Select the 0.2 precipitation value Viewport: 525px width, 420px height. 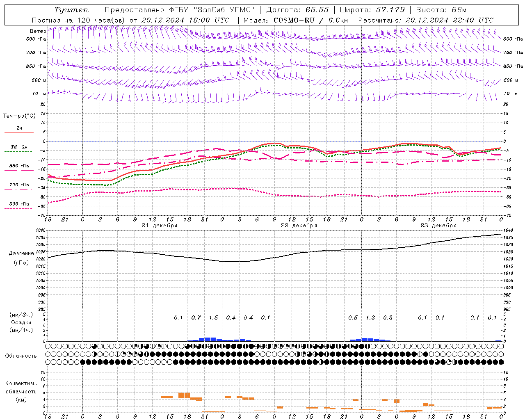pos(388,318)
